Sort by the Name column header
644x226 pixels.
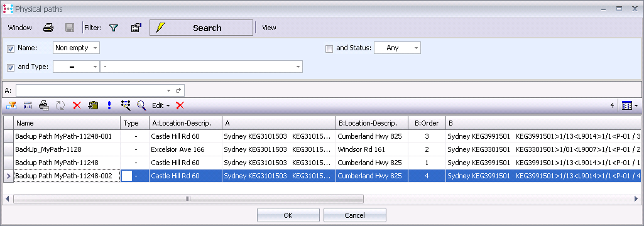click(x=67, y=123)
